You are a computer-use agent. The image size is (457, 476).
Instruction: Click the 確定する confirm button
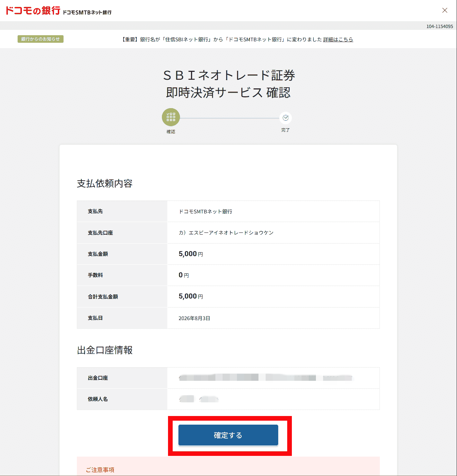pyautogui.click(x=228, y=435)
